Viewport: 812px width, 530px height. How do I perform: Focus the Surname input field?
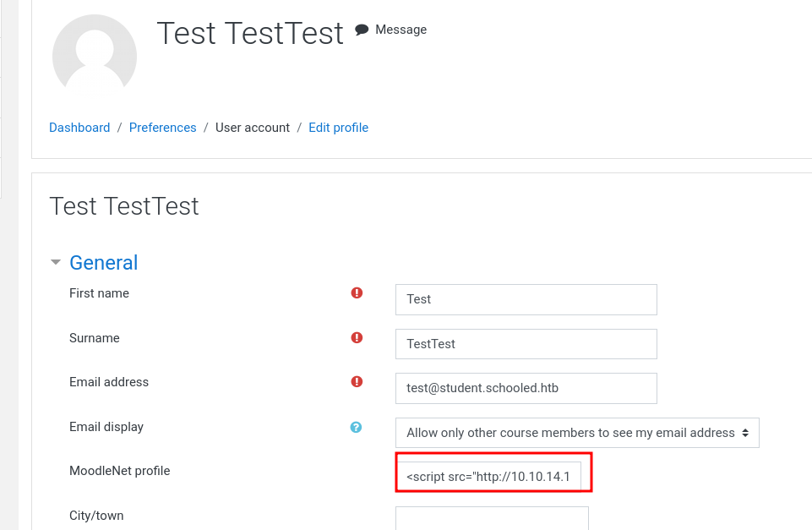526,344
